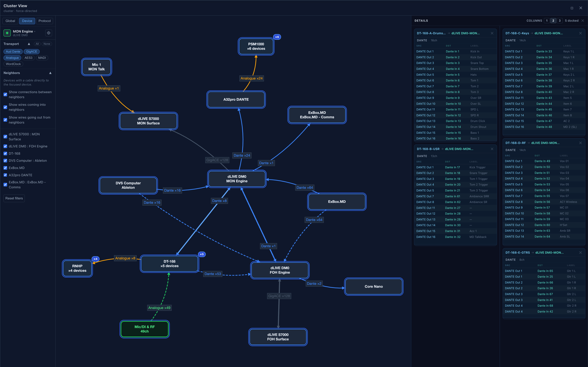Toggle the Aud Dante transport filter
This screenshot has height=367, width=588.
[x=13, y=52]
